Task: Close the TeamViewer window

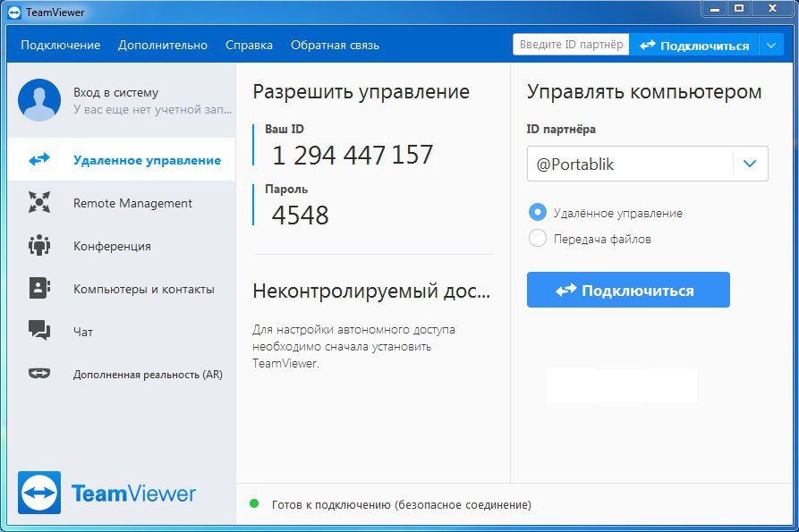Action: [773, 8]
